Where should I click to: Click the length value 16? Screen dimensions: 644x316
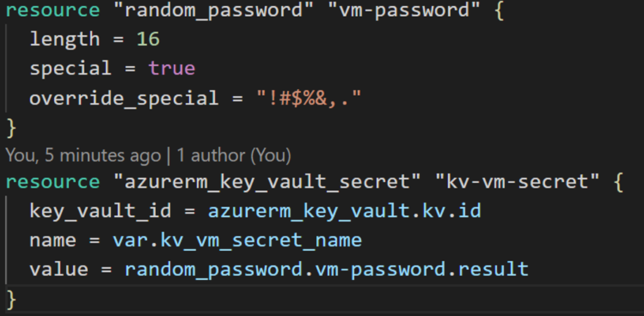(x=147, y=41)
